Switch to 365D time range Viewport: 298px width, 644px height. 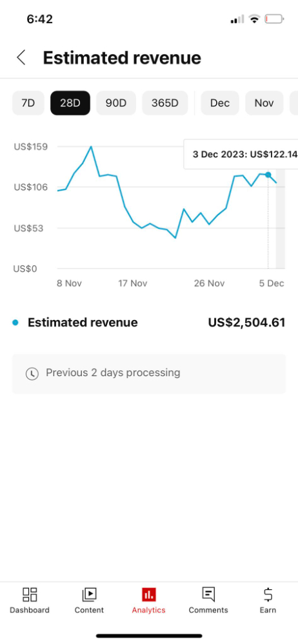coord(165,102)
